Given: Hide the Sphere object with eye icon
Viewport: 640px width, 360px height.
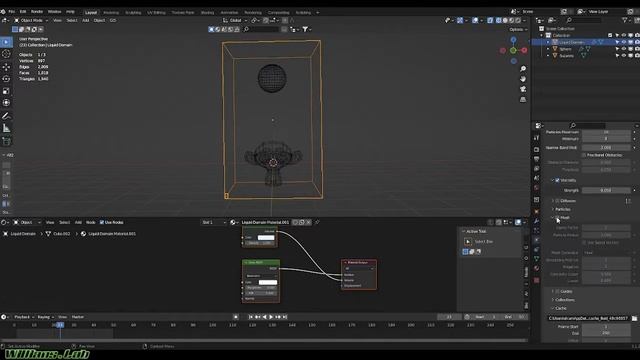Looking at the screenshot, I should [x=624, y=49].
